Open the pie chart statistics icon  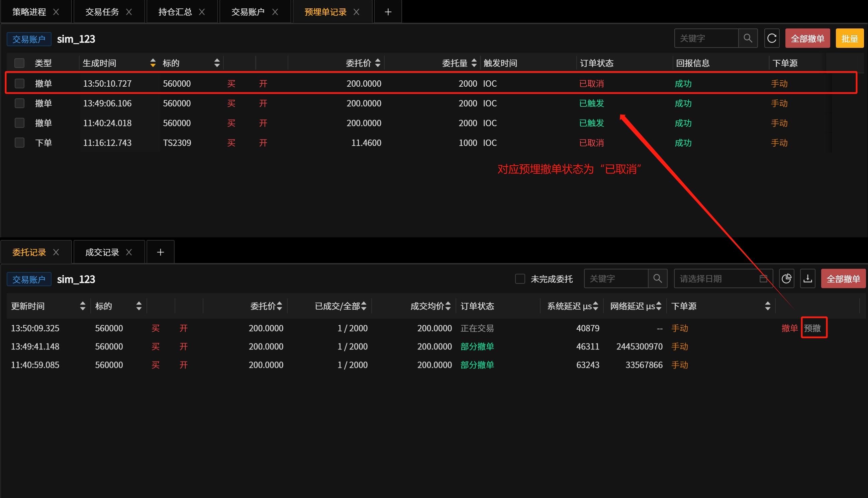[786, 278]
